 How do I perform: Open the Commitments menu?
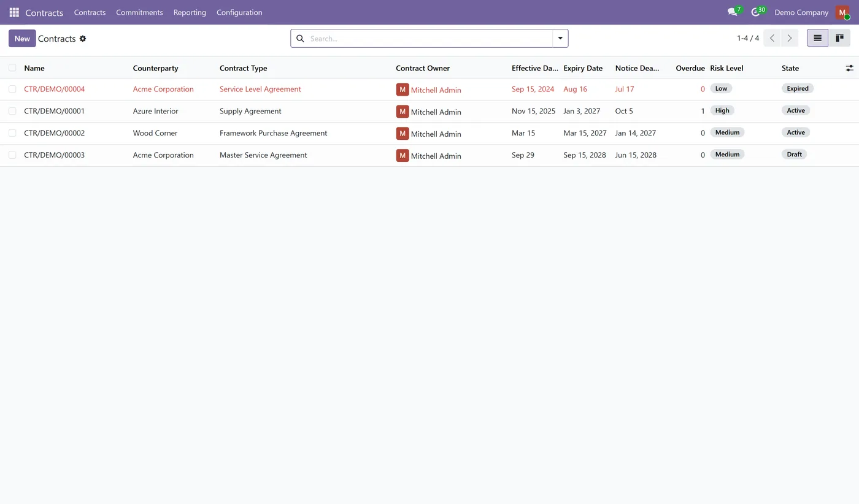click(x=139, y=12)
